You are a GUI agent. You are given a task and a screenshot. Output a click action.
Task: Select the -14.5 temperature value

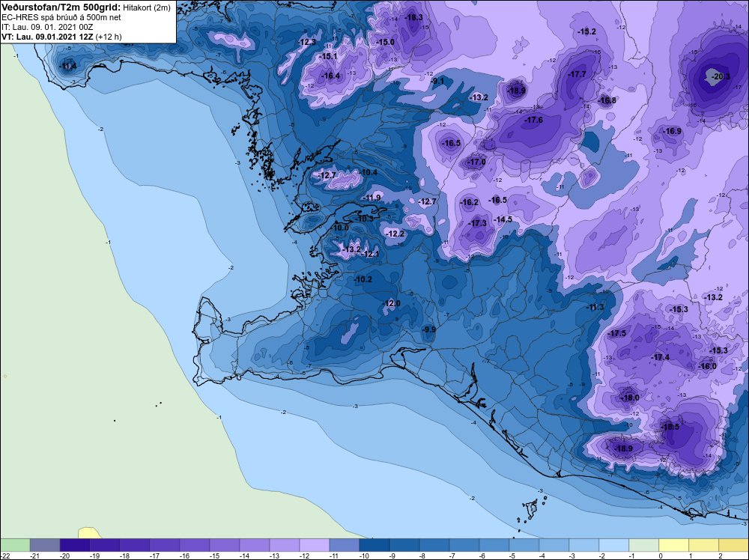503,219
